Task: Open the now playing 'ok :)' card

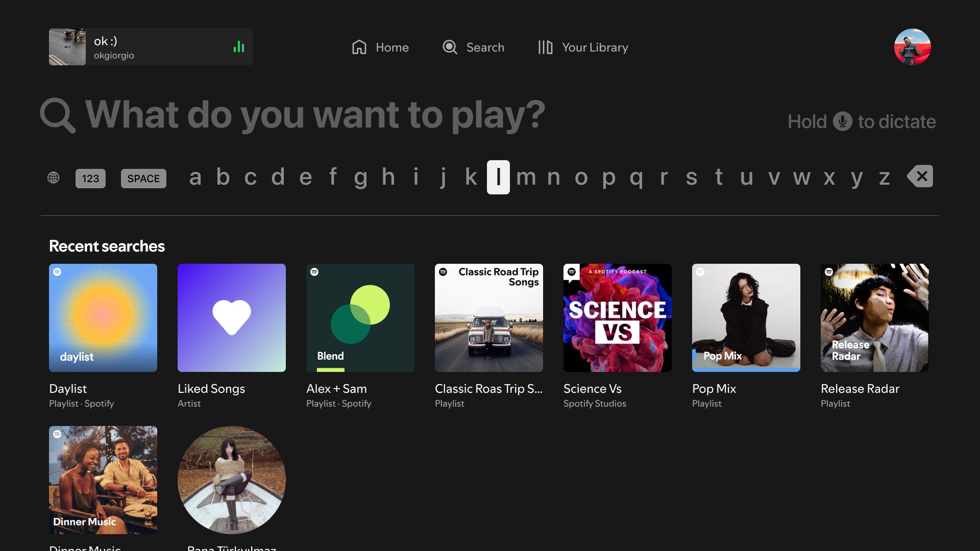Action: 151,47
